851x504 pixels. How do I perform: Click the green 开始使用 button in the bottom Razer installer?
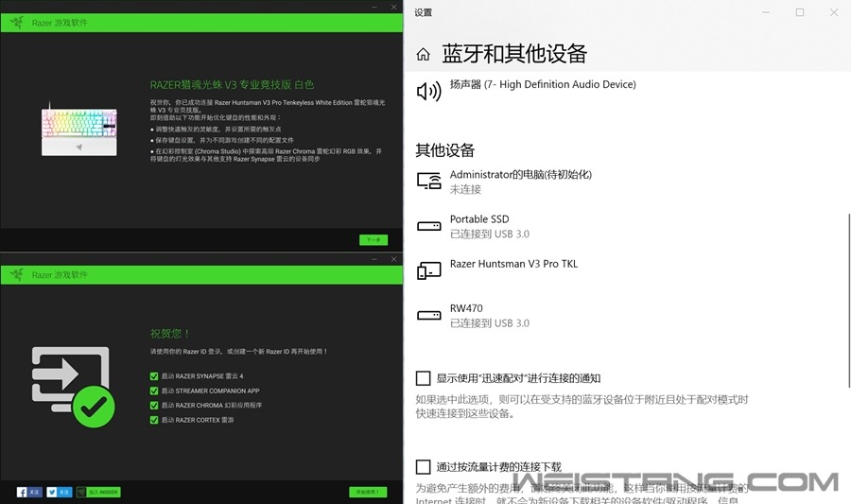click(x=368, y=492)
